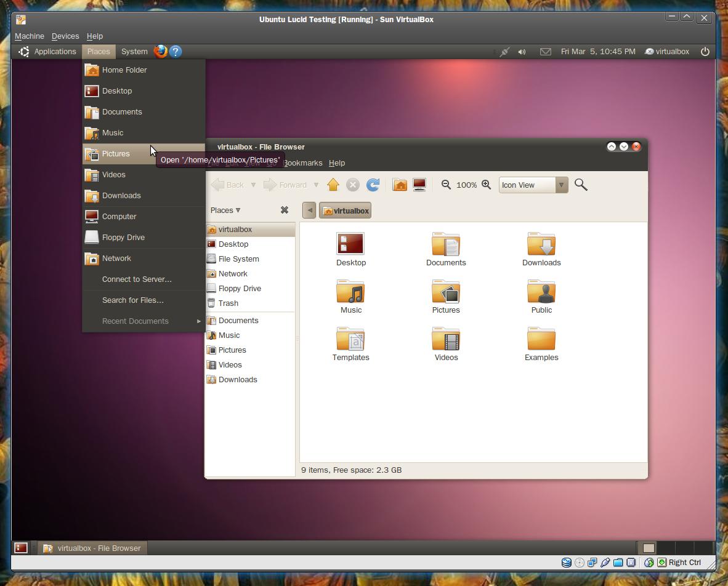Select Pictures in the Places menu
The height and width of the screenshot is (586, 728).
[116, 154]
